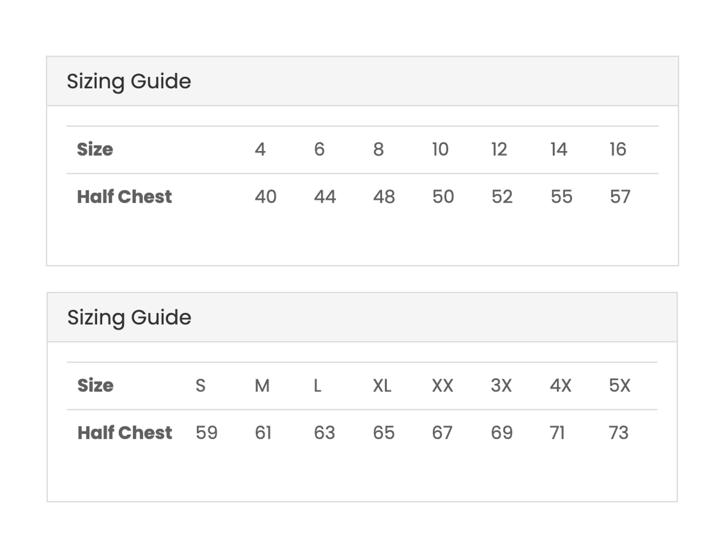Select half chest measurement 48
728x560 pixels.
pyautogui.click(x=384, y=197)
